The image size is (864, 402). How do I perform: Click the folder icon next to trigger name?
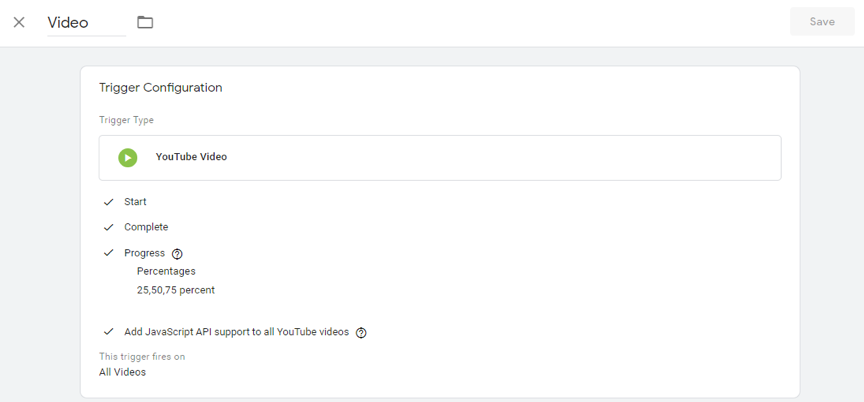click(145, 22)
